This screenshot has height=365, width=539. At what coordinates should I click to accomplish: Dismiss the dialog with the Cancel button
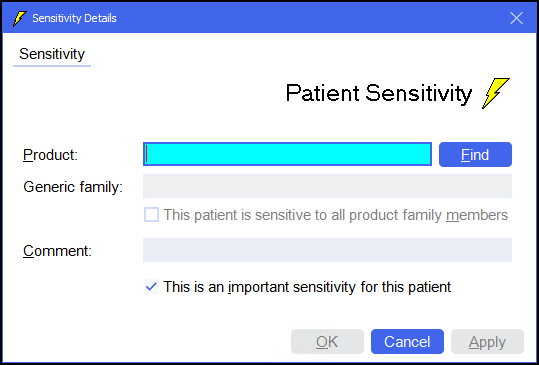pos(407,342)
